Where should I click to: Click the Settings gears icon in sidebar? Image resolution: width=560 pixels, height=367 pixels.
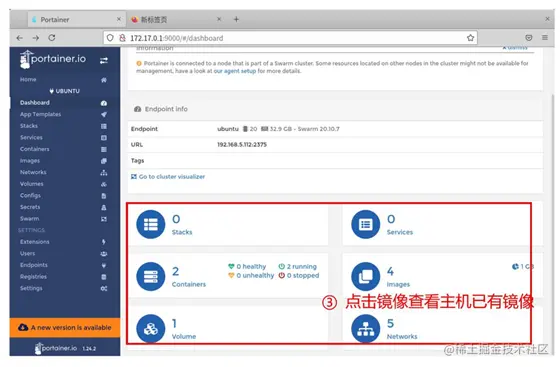[104, 288]
